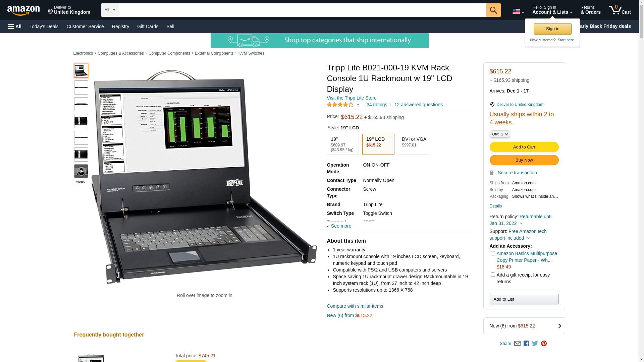Play the product video thumbnail
This screenshot has width=644, height=362.
pos(81,171)
